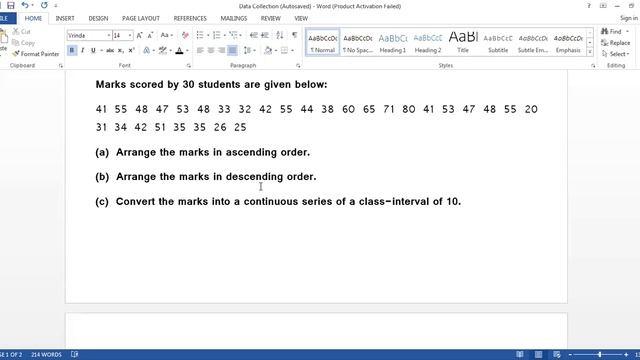Click the Cut command
640x360 pixels.
pos(21,31)
